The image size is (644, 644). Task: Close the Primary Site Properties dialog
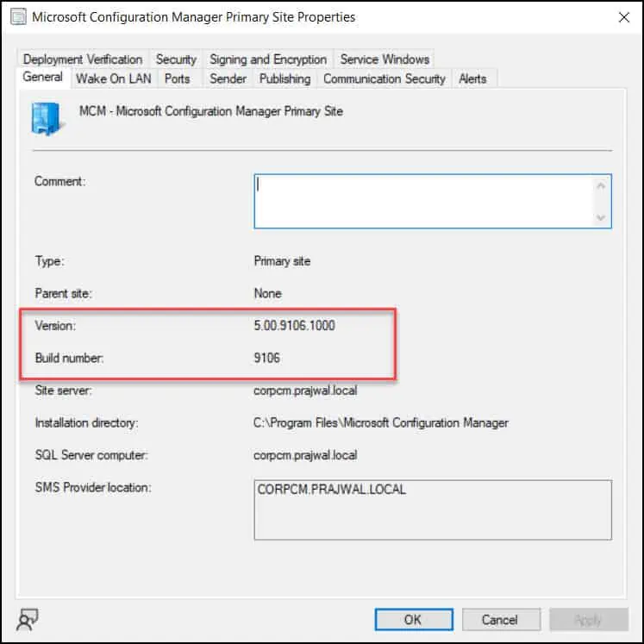click(624, 17)
